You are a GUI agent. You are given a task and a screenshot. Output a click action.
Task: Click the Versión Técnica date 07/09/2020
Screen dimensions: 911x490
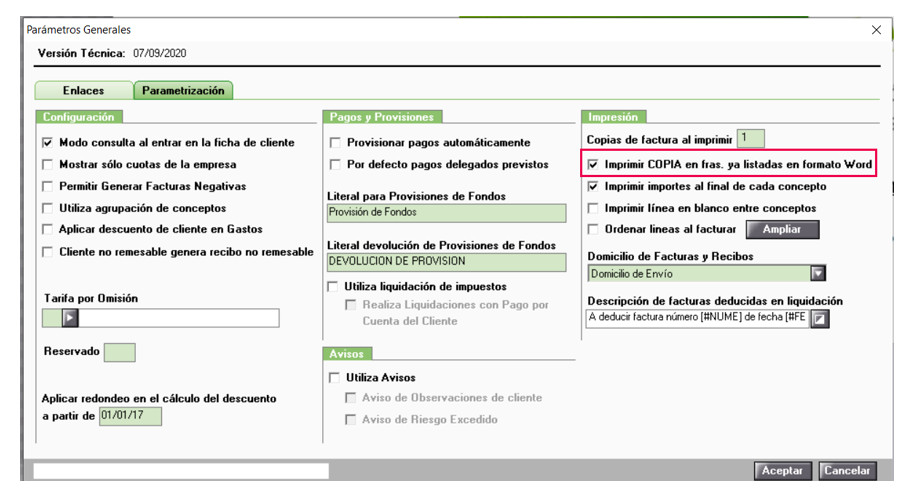(x=160, y=53)
